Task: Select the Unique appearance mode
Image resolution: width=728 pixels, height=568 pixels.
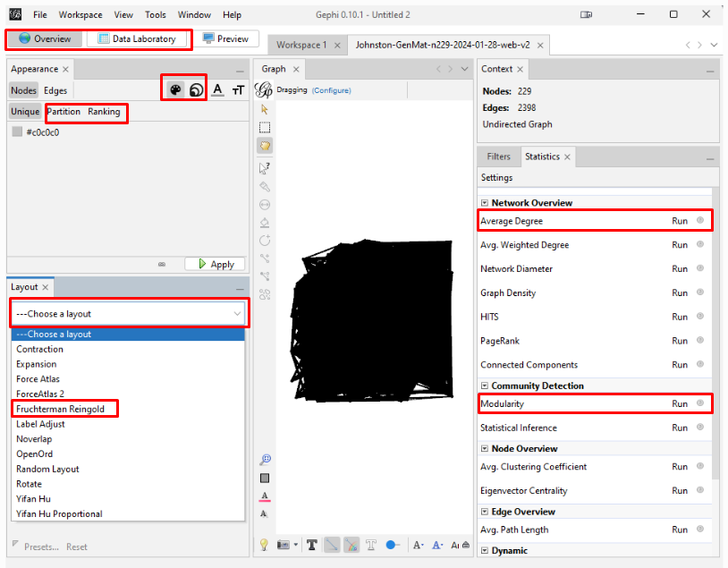Action: 25,112
